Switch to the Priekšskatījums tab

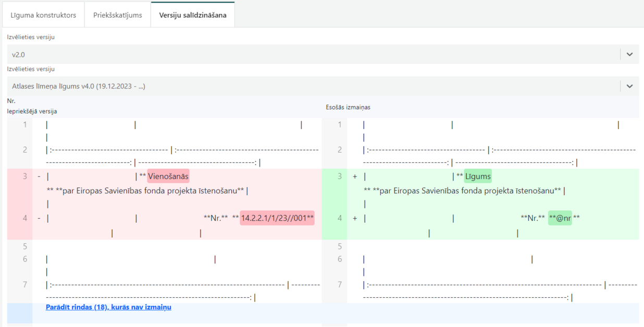[118, 15]
